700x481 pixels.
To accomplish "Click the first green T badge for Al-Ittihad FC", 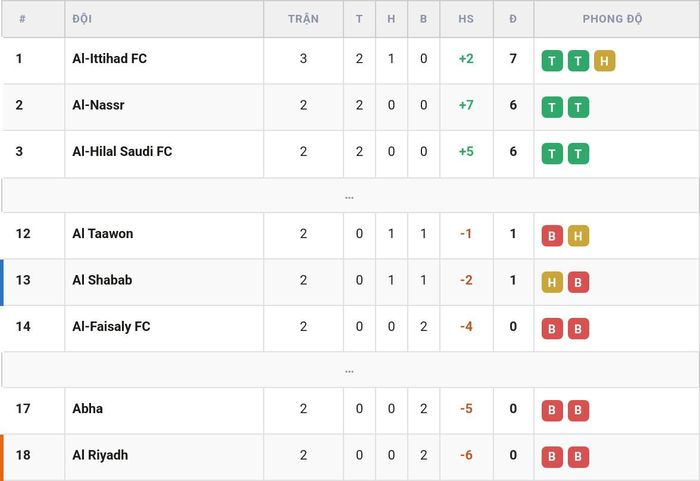I will tap(552, 61).
